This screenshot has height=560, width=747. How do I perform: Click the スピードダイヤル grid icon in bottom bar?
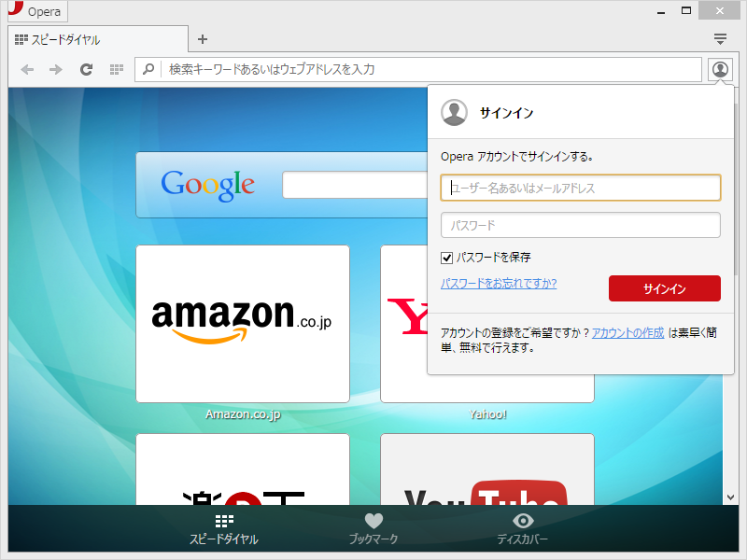click(224, 521)
